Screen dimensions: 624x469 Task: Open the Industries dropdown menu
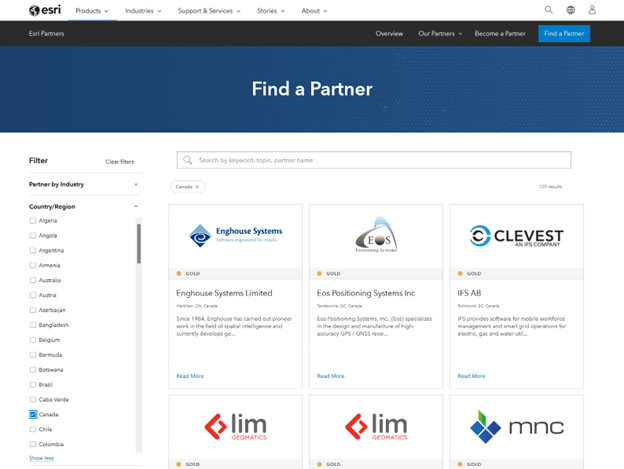(143, 11)
